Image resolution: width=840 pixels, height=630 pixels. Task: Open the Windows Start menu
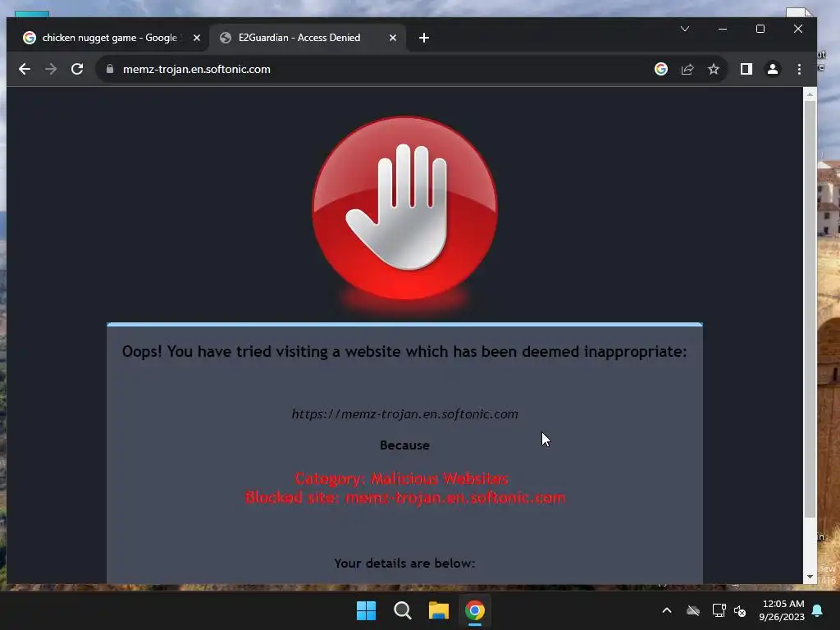tap(367, 610)
